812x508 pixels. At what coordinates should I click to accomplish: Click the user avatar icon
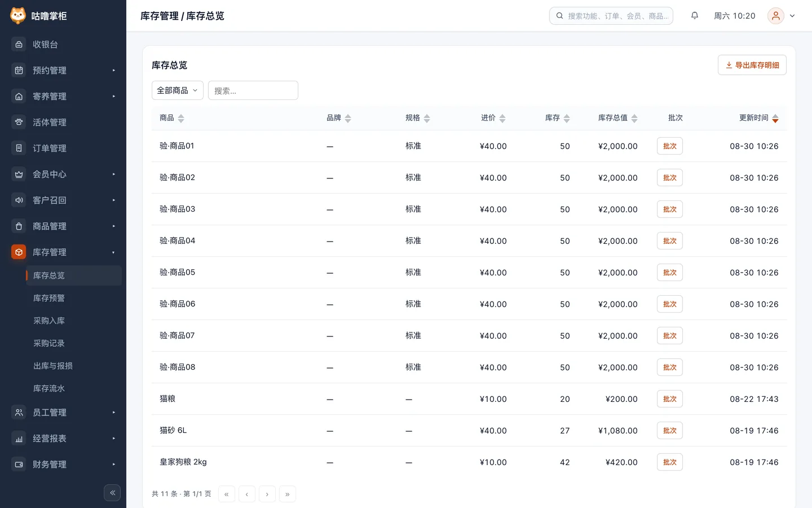pyautogui.click(x=776, y=16)
